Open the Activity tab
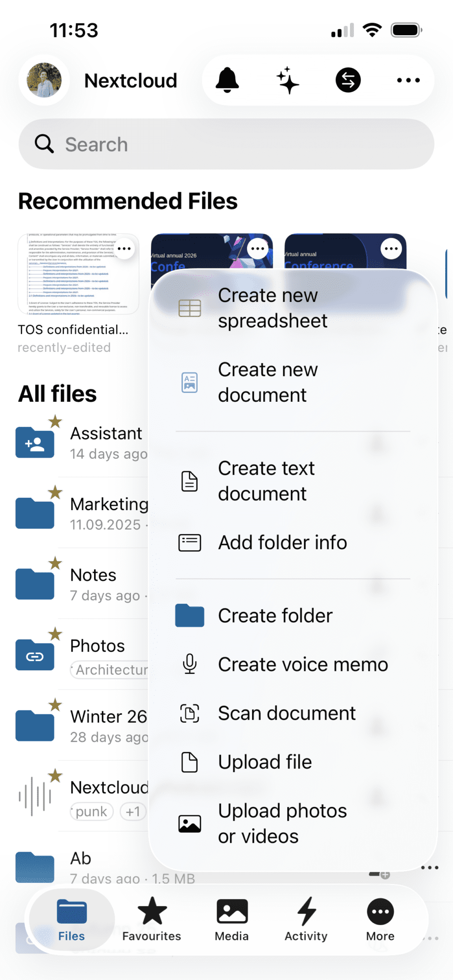The width and height of the screenshot is (453, 980). (x=306, y=920)
